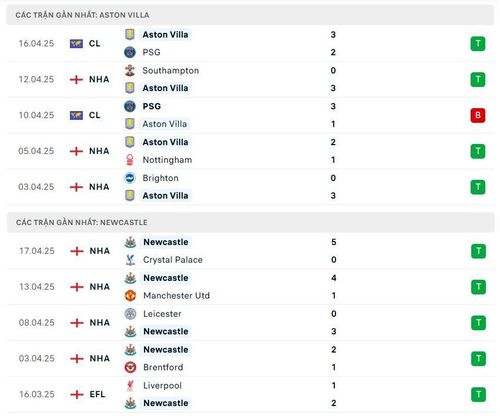This screenshot has height=419, width=500.
Task: Click the Liverpool club crest
Action: 130,386
